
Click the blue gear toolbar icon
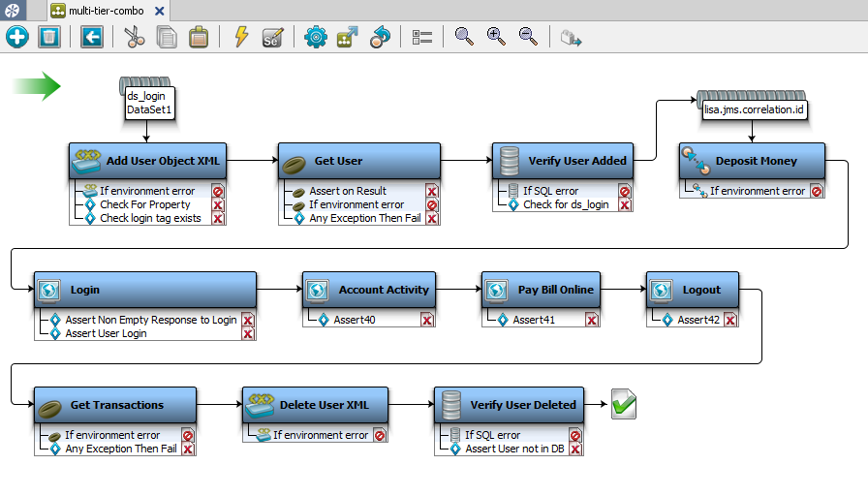[316, 37]
